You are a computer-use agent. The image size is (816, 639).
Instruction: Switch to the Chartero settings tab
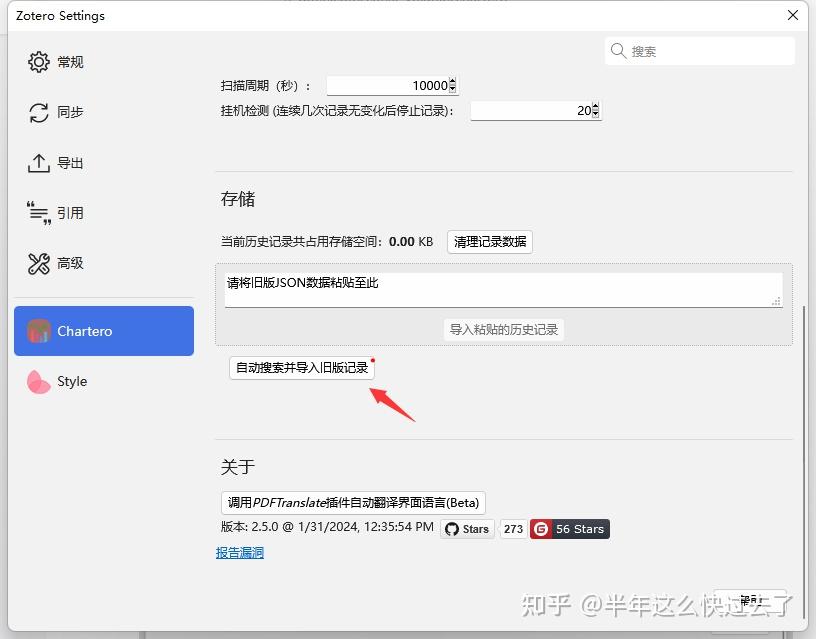point(103,330)
